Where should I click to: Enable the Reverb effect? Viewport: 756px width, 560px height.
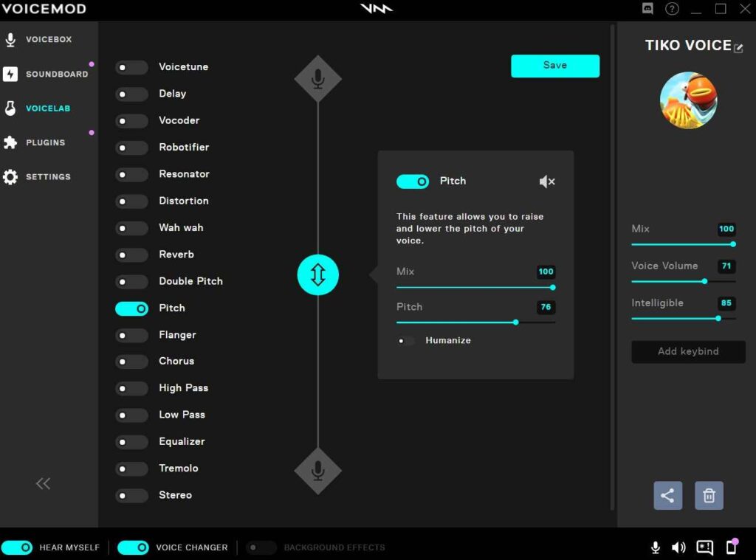(x=131, y=255)
